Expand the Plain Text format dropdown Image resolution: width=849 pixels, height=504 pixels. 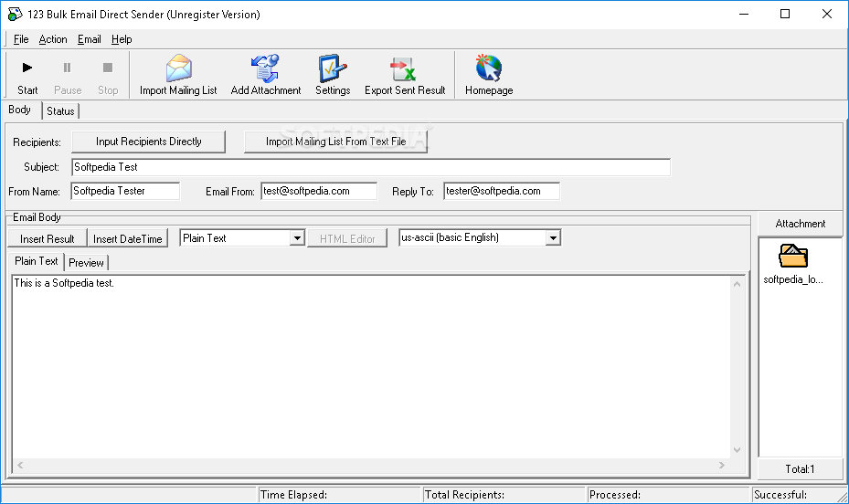(297, 238)
